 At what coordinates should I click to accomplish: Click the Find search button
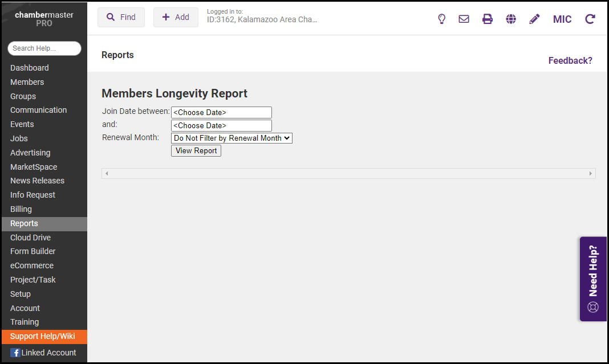pyautogui.click(x=121, y=17)
